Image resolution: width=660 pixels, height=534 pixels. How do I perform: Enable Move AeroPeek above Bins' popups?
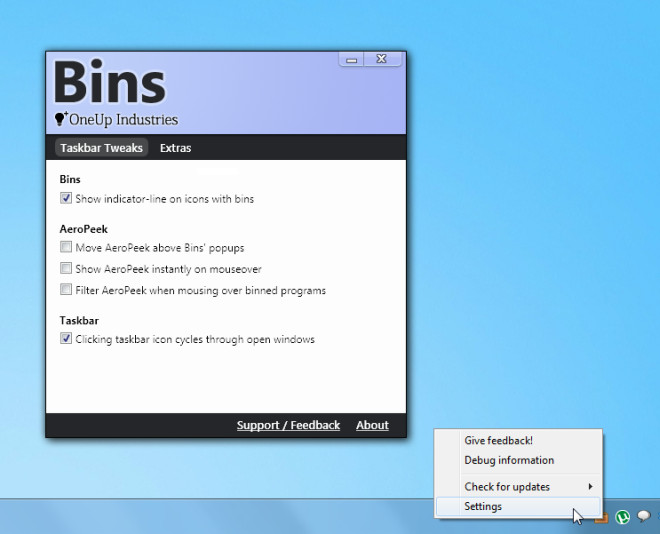[66, 247]
